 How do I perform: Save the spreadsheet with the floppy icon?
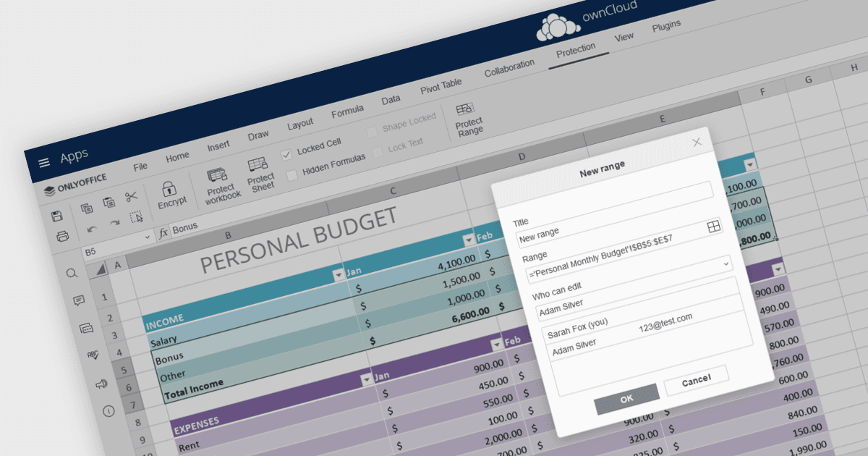pos(57,216)
